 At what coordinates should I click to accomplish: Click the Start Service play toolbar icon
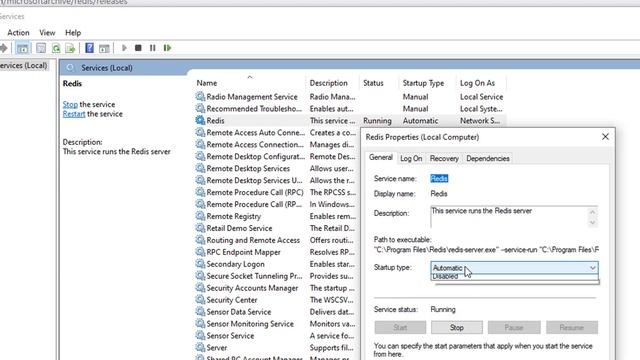pos(124,48)
